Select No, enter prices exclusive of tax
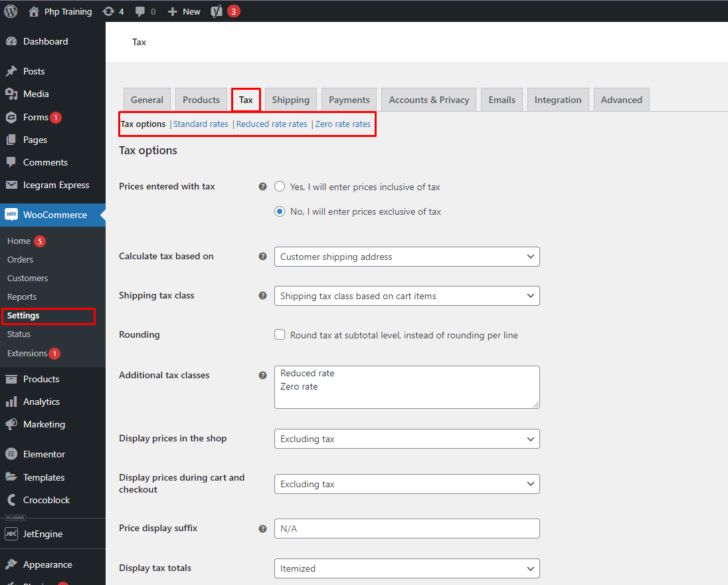The image size is (728, 585). [280, 212]
